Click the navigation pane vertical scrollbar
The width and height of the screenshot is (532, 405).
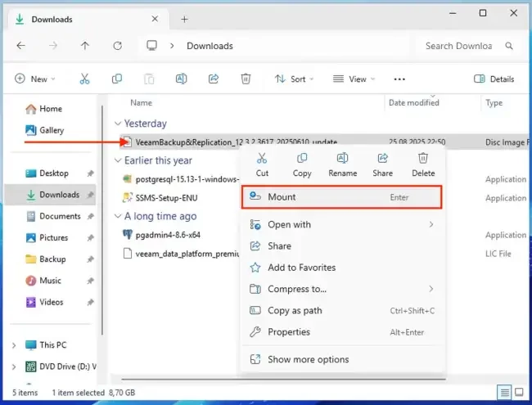pyautogui.click(x=102, y=220)
